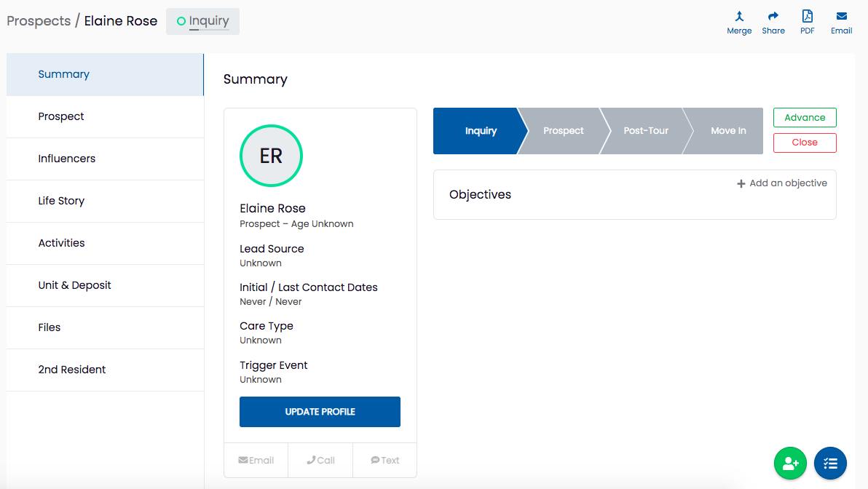Click the Trigger Event label
The height and width of the screenshot is (489, 868).
click(274, 365)
